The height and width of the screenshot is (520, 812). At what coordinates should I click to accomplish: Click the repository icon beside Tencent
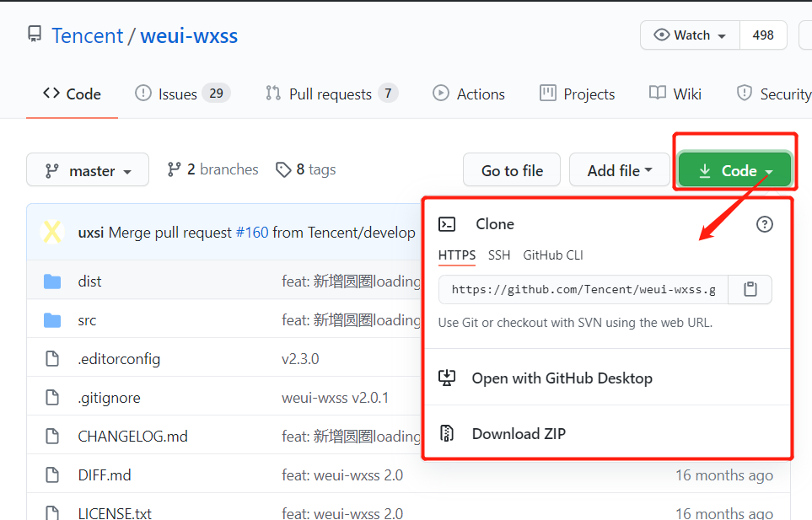35,35
